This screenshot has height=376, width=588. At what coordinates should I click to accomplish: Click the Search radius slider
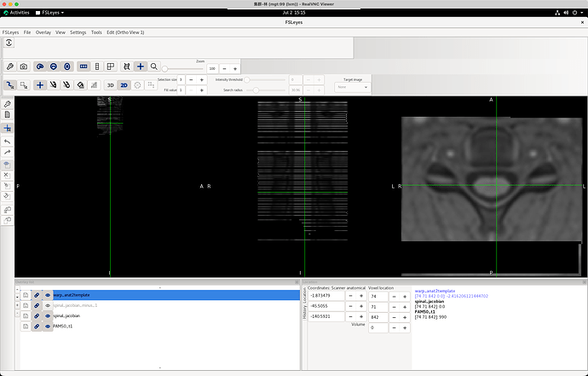(266, 90)
